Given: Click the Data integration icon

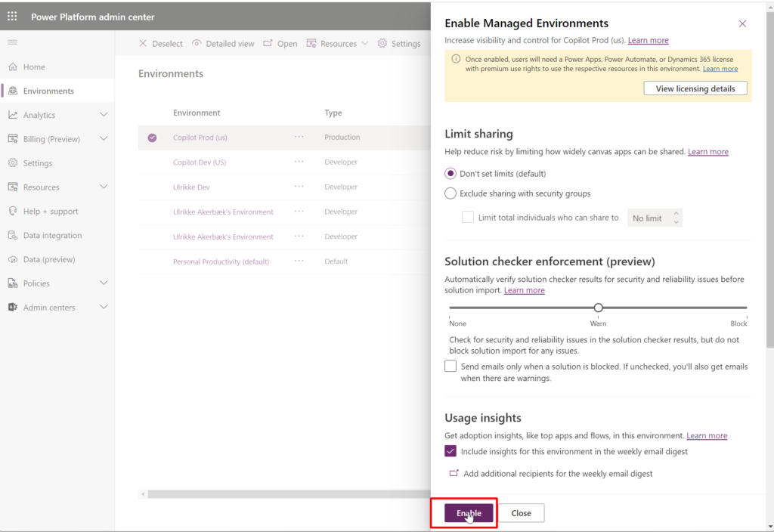Looking at the screenshot, I should pyautogui.click(x=13, y=236).
